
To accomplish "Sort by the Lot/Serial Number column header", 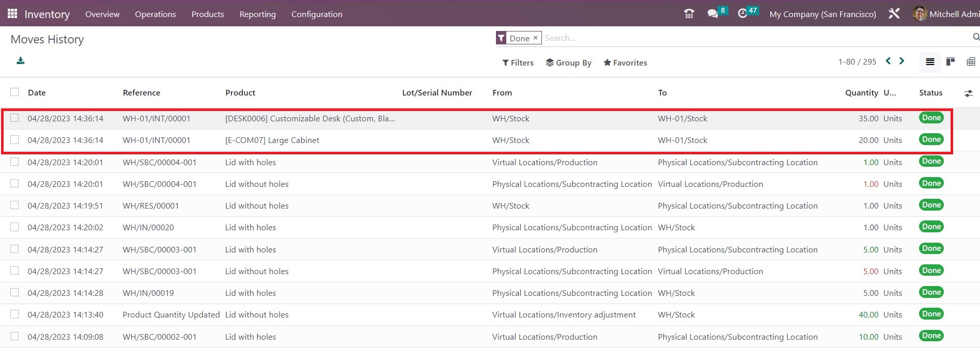I will click(437, 92).
